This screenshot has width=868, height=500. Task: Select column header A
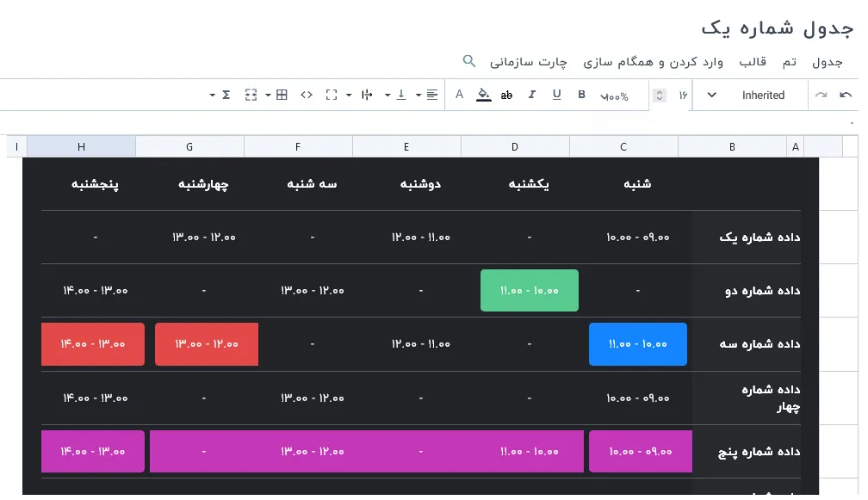coord(796,146)
